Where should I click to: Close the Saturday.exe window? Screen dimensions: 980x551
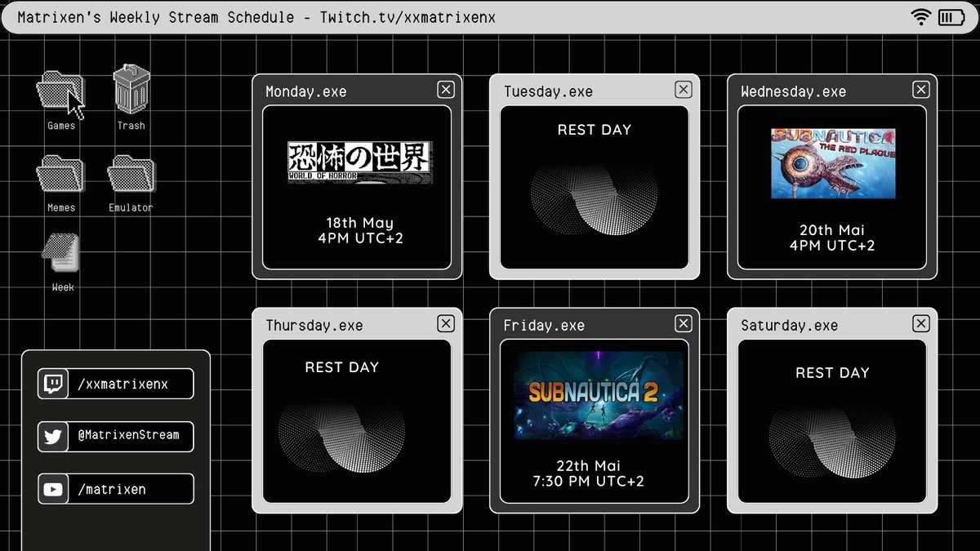click(921, 323)
